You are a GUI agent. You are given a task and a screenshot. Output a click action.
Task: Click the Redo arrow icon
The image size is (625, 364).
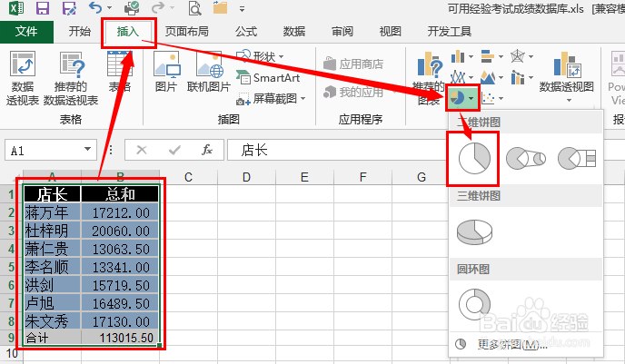158,7
